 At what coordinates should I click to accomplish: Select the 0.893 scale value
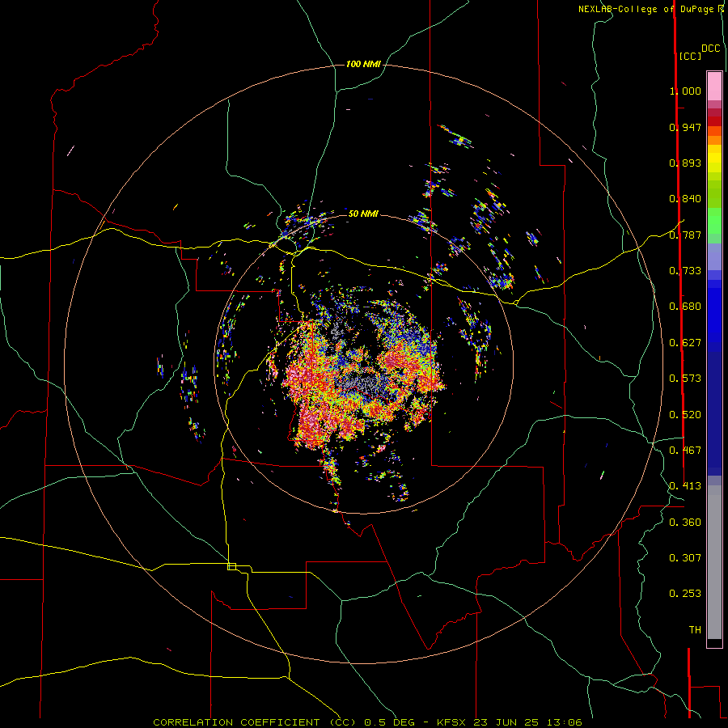(685, 163)
